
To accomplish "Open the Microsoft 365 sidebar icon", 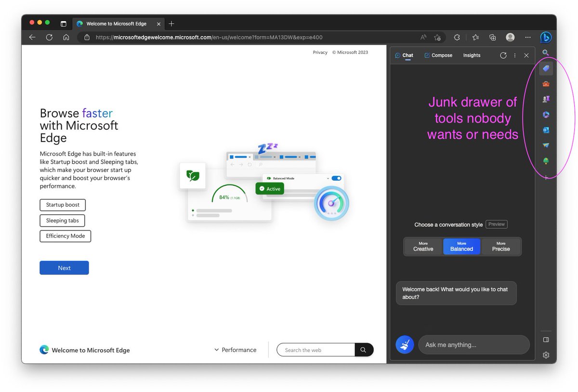I will pos(546,115).
